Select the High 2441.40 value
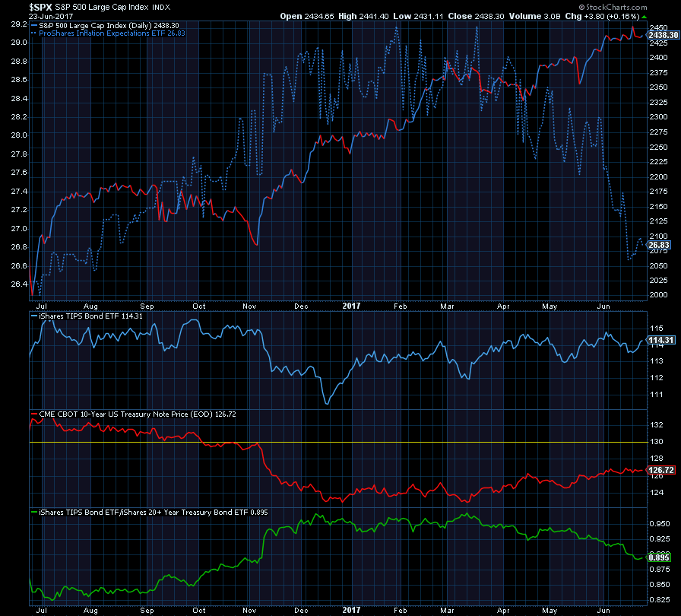The image size is (681, 616). (x=363, y=16)
